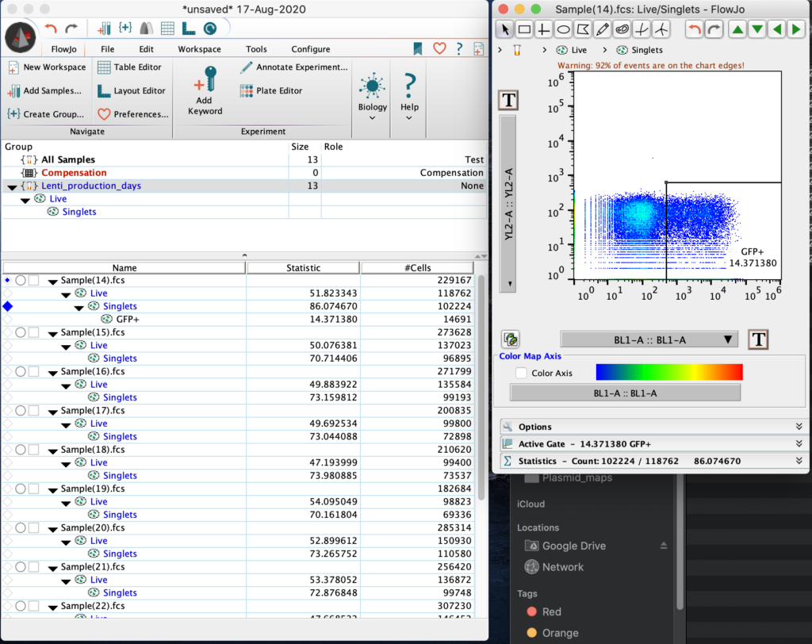Open the Workspace ribbon tab

coord(199,49)
